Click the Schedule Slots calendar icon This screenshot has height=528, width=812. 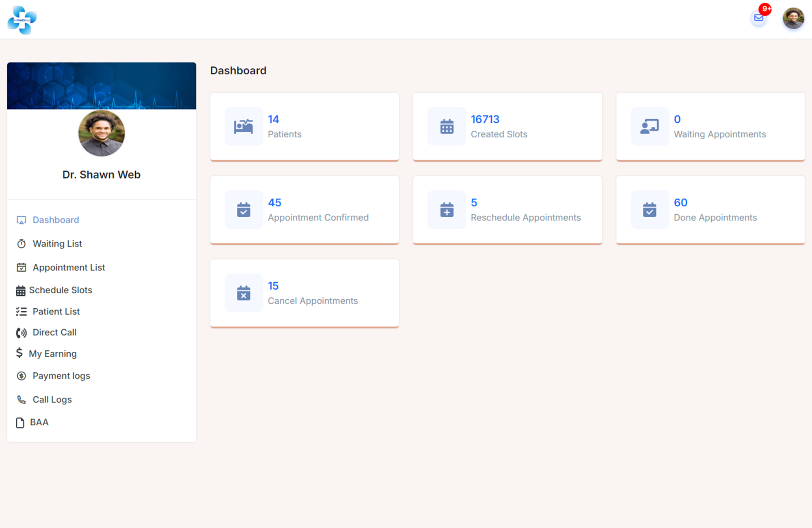[21, 290]
